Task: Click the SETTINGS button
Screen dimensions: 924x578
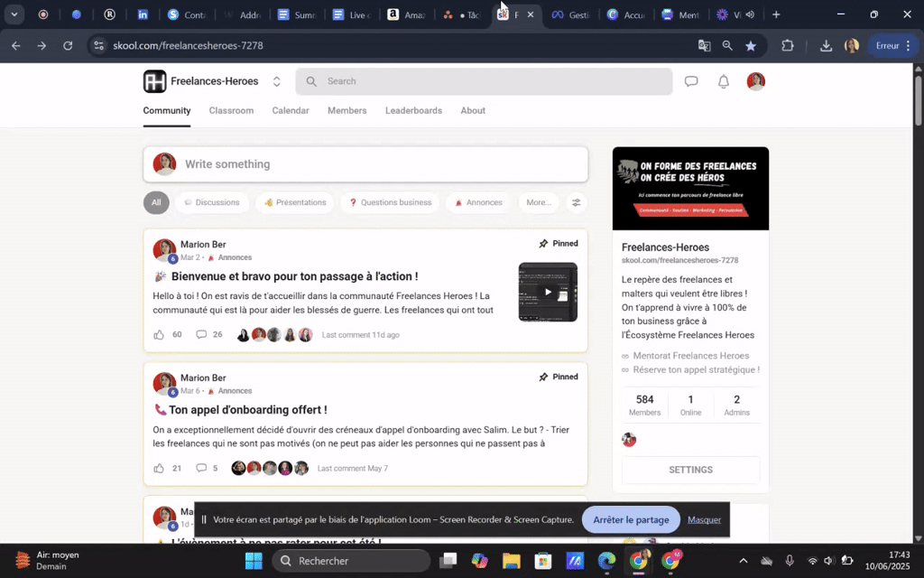Action: point(690,470)
